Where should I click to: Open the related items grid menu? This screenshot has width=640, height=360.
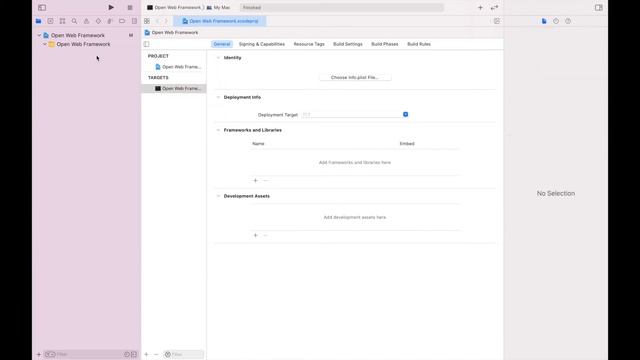[x=147, y=21]
